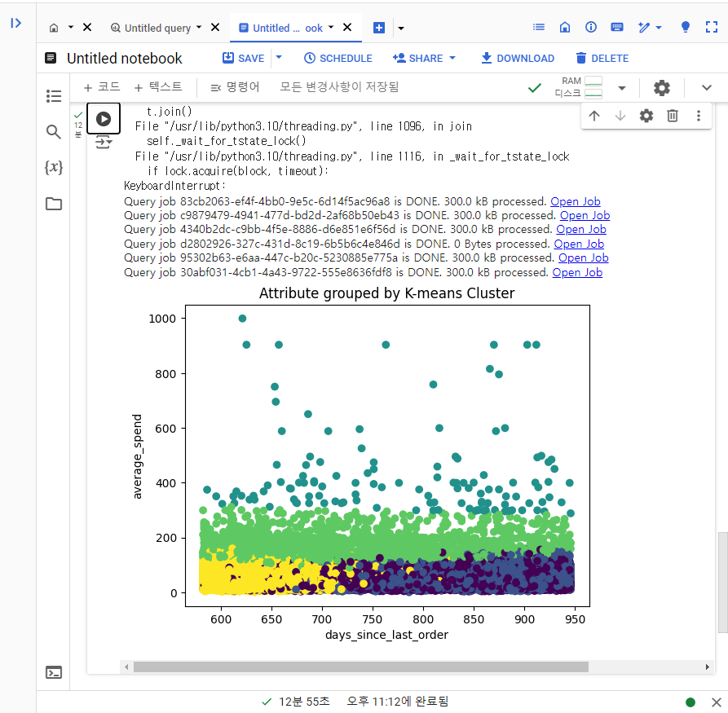Expand the left navigation pane
728x713 pixels.
(x=16, y=23)
